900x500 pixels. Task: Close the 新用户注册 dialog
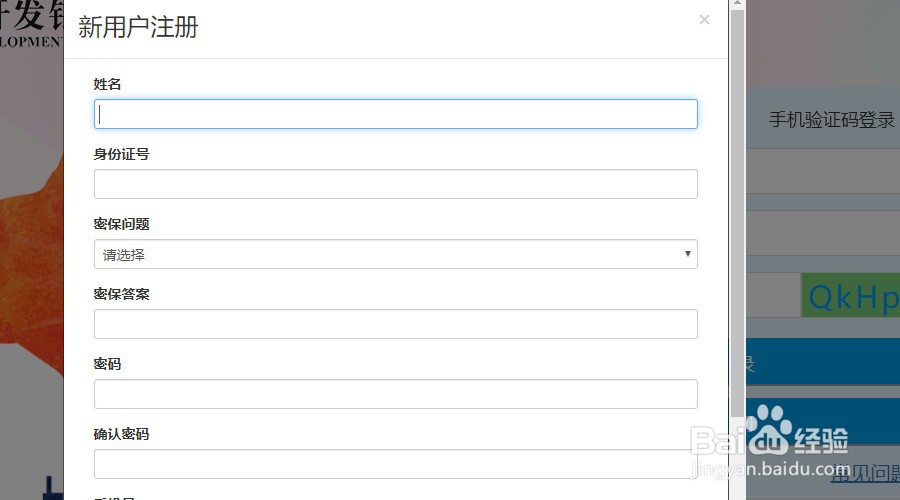[x=704, y=20]
